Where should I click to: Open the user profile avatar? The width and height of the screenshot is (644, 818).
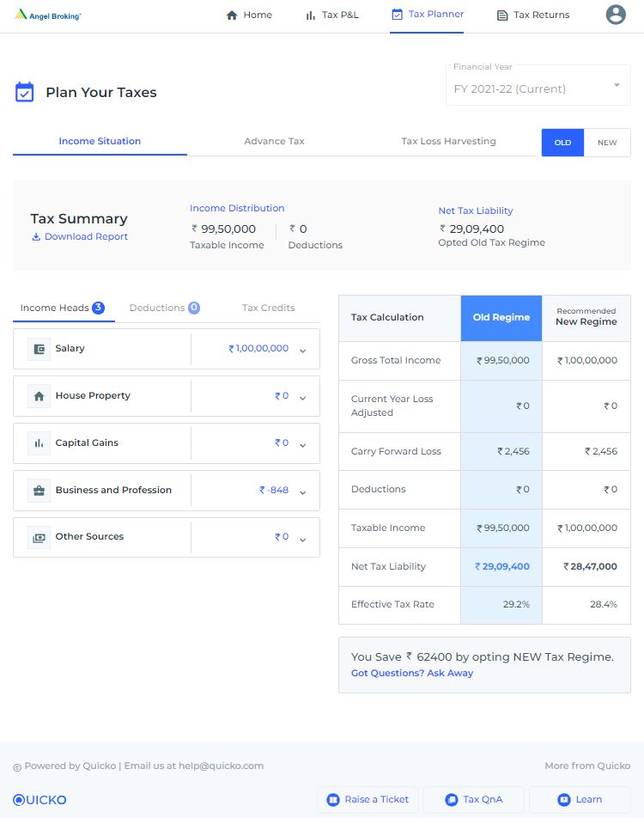click(616, 15)
